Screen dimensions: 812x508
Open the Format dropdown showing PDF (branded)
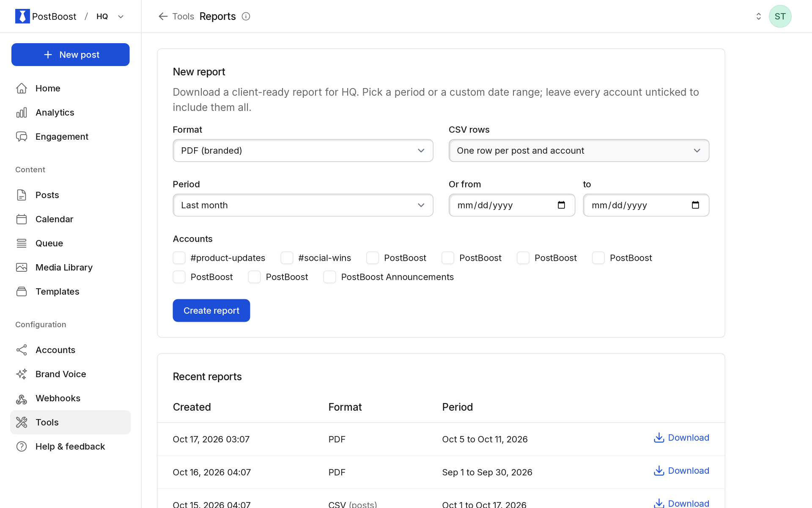303,150
